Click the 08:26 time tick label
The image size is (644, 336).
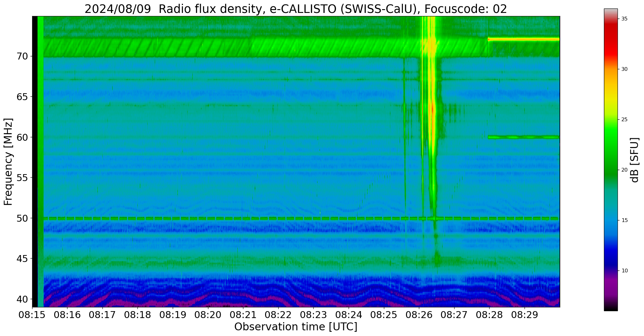tap(419, 315)
